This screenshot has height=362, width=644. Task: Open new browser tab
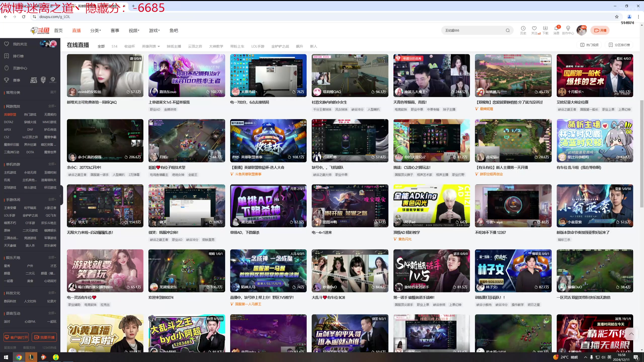(133, 6)
